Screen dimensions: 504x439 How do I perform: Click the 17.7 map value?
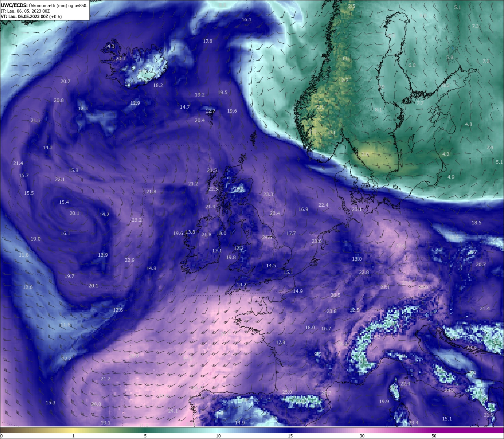[x=291, y=233]
